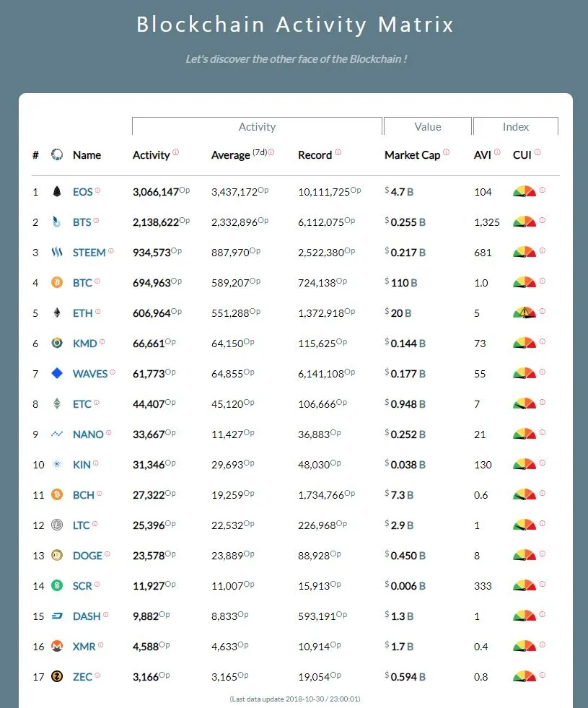Click SCR AVI value 333
Viewport: 588px width, 708px height.
coord(483,585)
